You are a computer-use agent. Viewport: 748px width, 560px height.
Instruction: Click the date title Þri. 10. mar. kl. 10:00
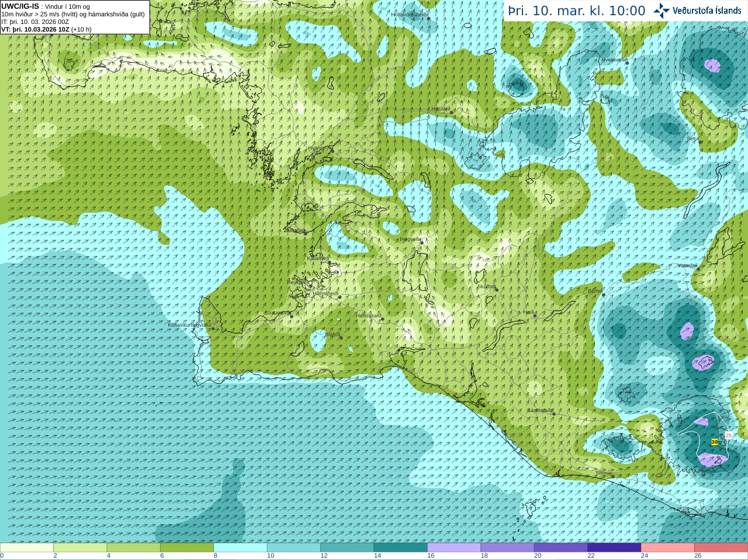(x=576, y=11)
